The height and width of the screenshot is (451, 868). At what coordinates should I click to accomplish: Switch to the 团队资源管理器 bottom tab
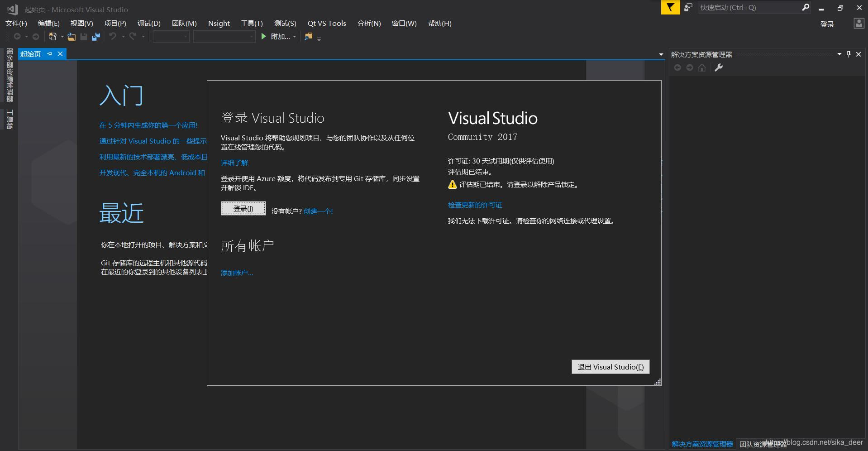(x=763, y=444)
